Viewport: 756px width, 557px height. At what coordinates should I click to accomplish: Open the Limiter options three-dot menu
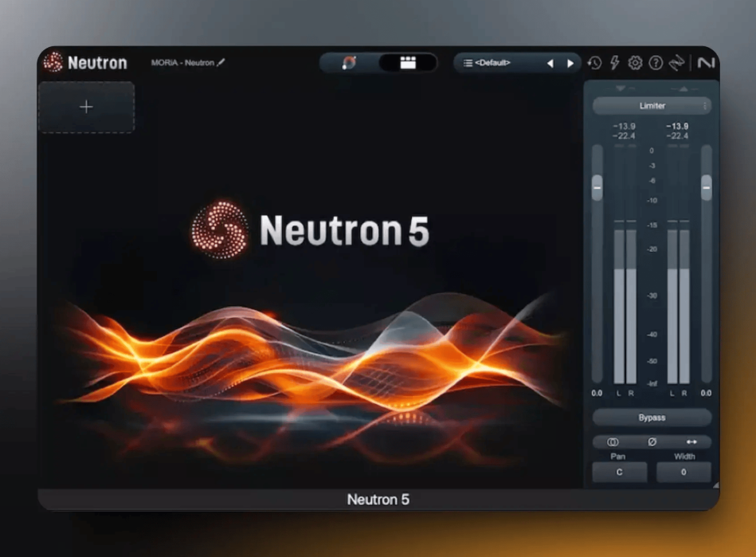point(705,106)
